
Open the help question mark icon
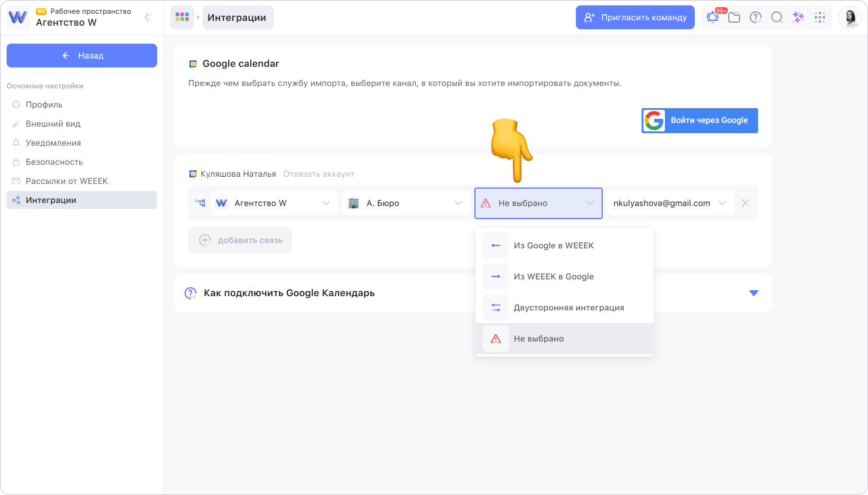[756, 17]
